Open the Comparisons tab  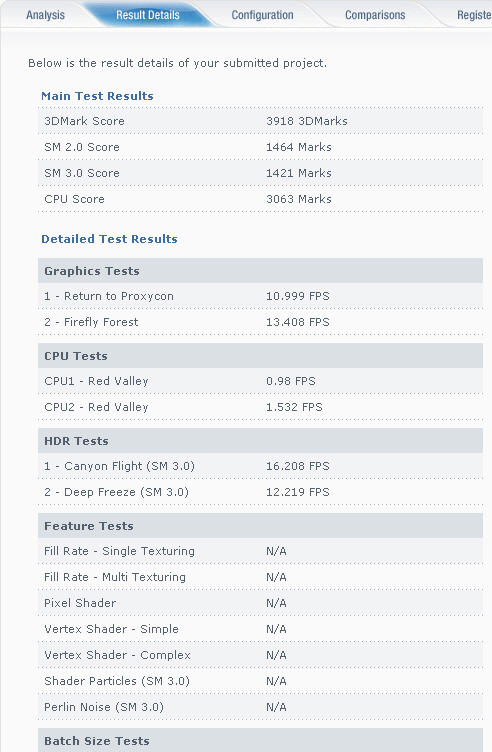coord(375,15)
